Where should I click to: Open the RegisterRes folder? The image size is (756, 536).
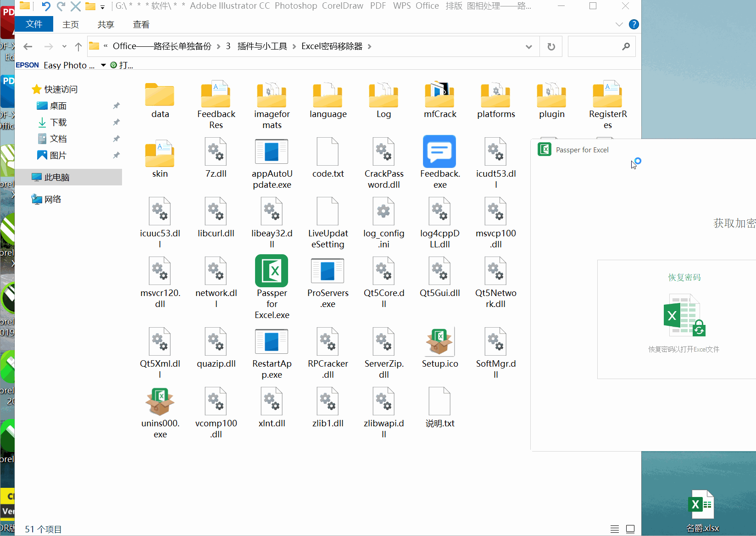tap(608, 105)
